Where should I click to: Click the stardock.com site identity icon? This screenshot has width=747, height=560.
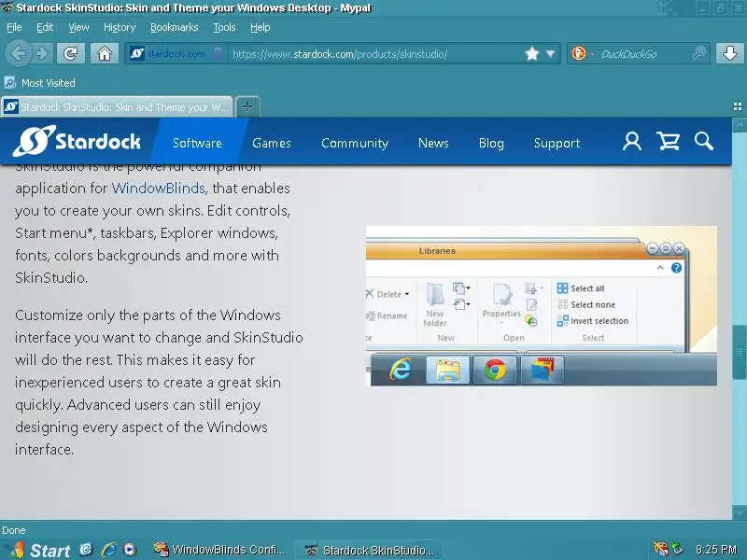tap(136, 53)
